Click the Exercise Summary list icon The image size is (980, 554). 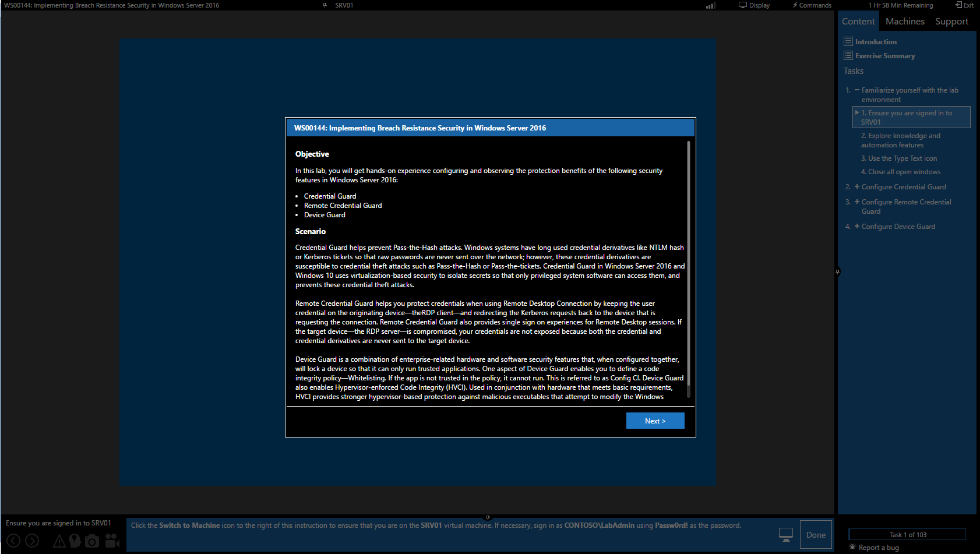848,56
